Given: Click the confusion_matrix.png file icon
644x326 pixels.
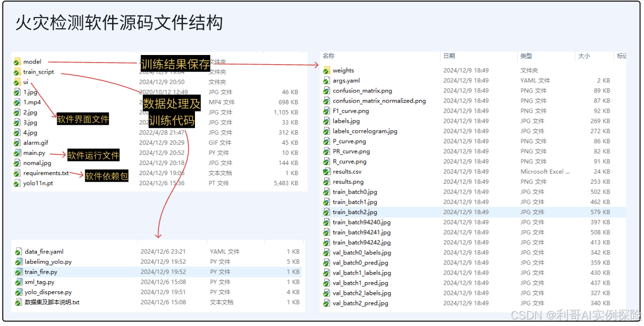Looking at the screenshot, I should [326, 91].
